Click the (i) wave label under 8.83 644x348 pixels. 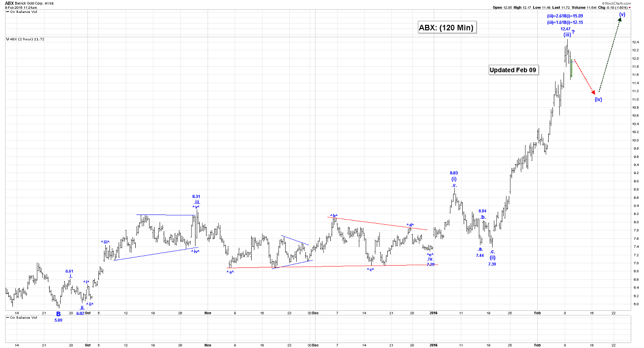tap(454, 179)
